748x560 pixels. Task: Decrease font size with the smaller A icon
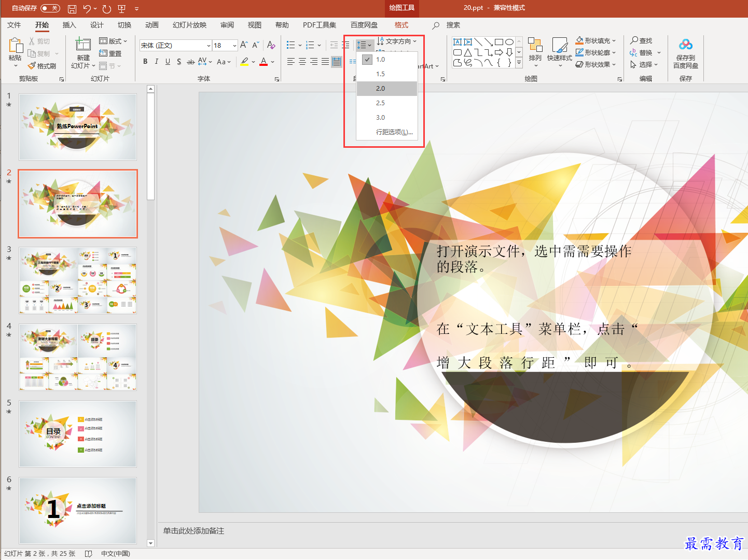256,45
